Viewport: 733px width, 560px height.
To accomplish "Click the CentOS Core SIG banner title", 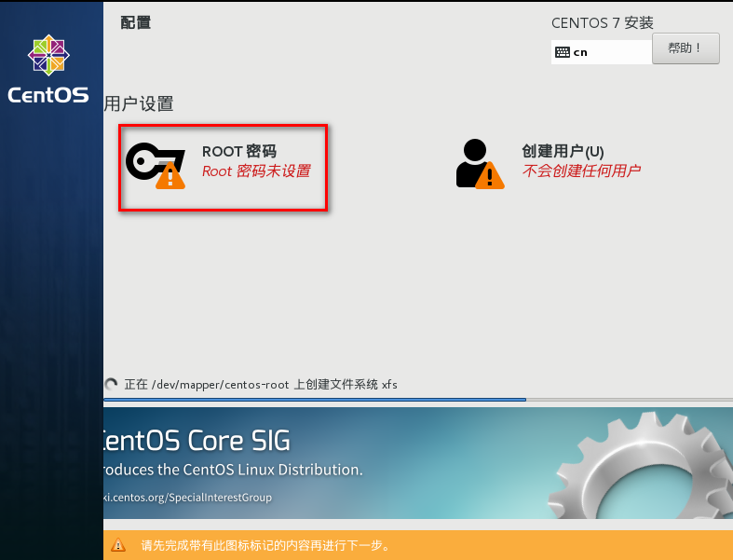I will [197, 440].
